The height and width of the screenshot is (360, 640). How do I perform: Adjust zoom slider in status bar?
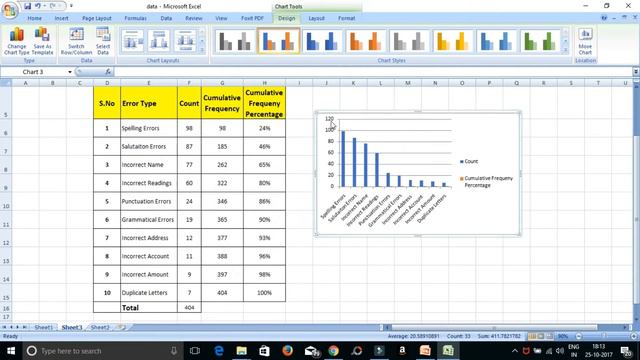[x=604, y=336]
